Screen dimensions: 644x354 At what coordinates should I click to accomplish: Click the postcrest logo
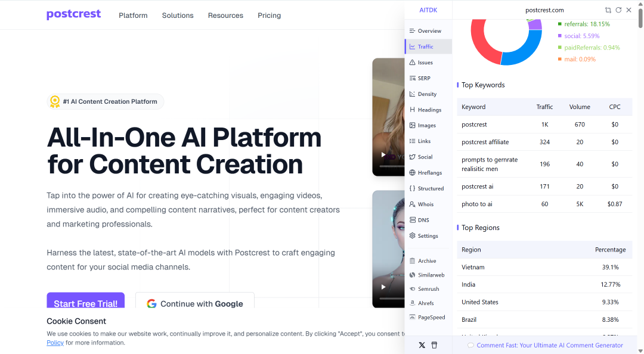73,14
